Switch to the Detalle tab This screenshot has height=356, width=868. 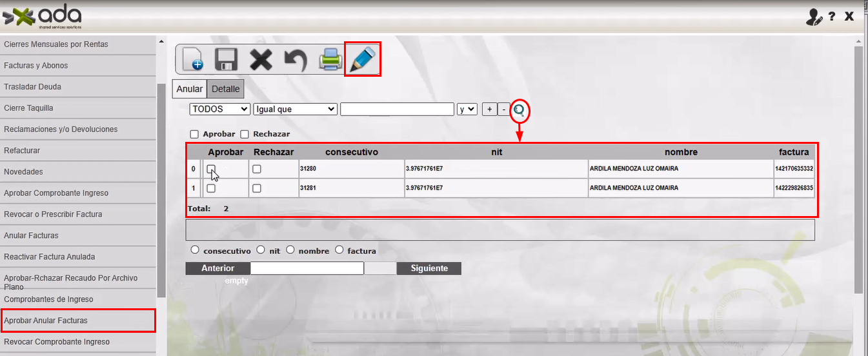226,90
